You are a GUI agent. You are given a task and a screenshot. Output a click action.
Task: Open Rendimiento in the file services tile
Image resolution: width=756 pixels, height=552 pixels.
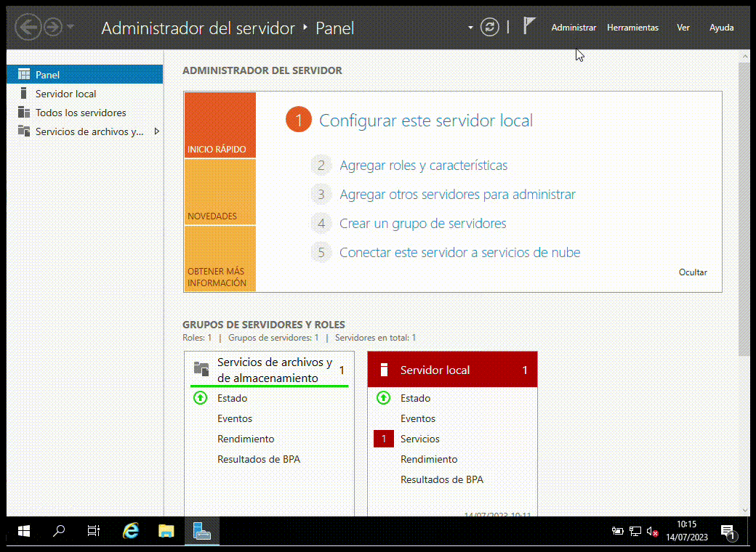(246, 438)
